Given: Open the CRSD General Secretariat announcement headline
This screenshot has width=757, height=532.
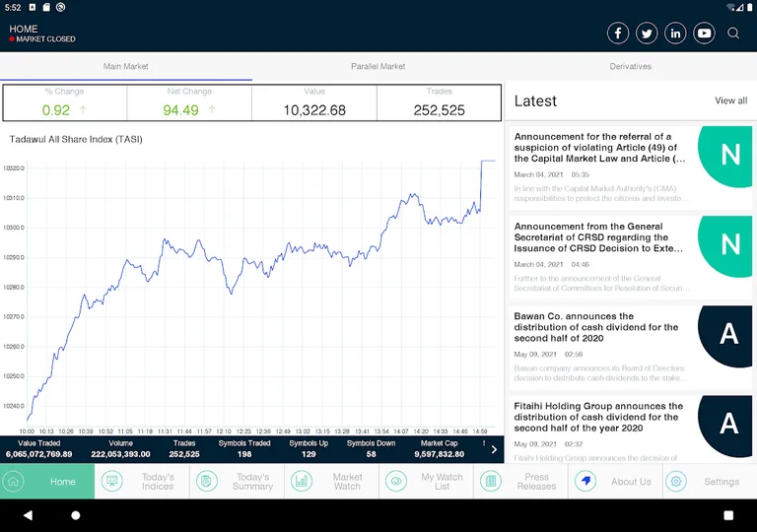Looking at the screenshot, I should [598, 237].
